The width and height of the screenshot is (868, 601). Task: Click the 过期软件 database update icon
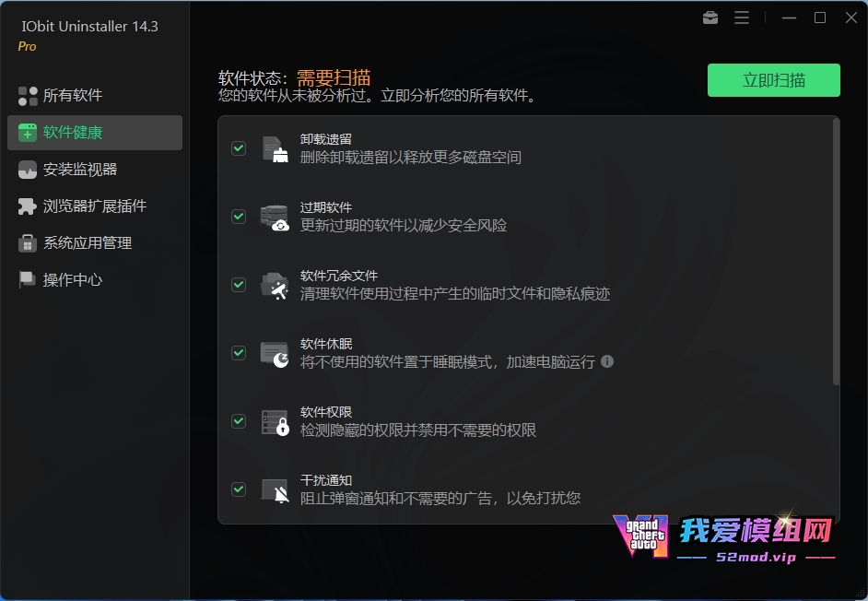pyautogui.click(x=276, y=218)
